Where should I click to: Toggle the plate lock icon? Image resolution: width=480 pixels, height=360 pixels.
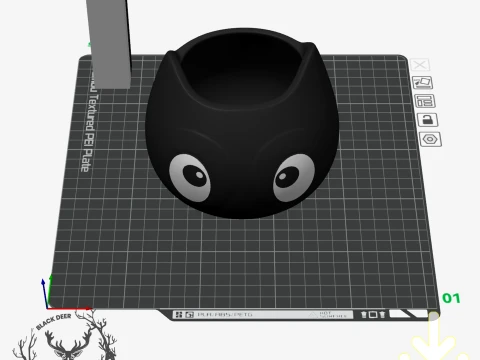pos(428,120)
